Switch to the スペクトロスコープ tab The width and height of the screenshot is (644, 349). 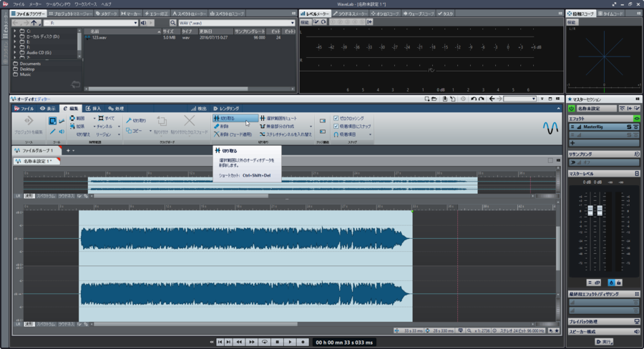227,14
